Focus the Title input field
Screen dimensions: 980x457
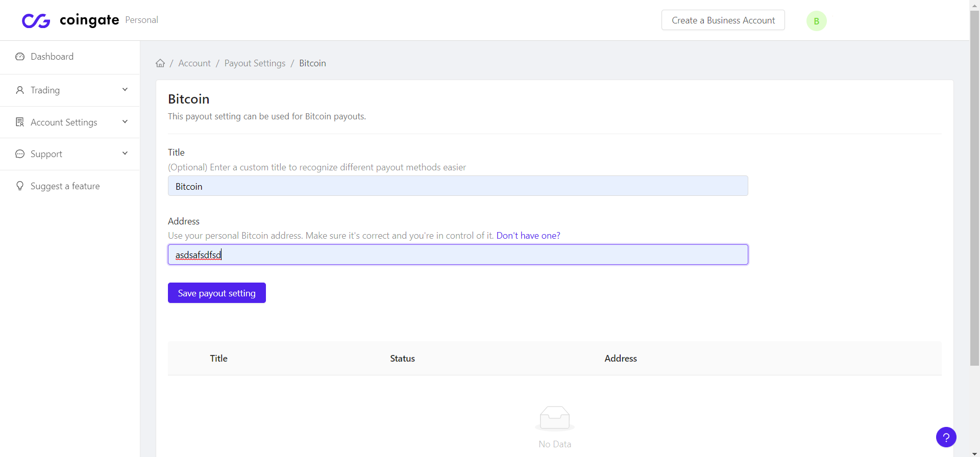458,186
